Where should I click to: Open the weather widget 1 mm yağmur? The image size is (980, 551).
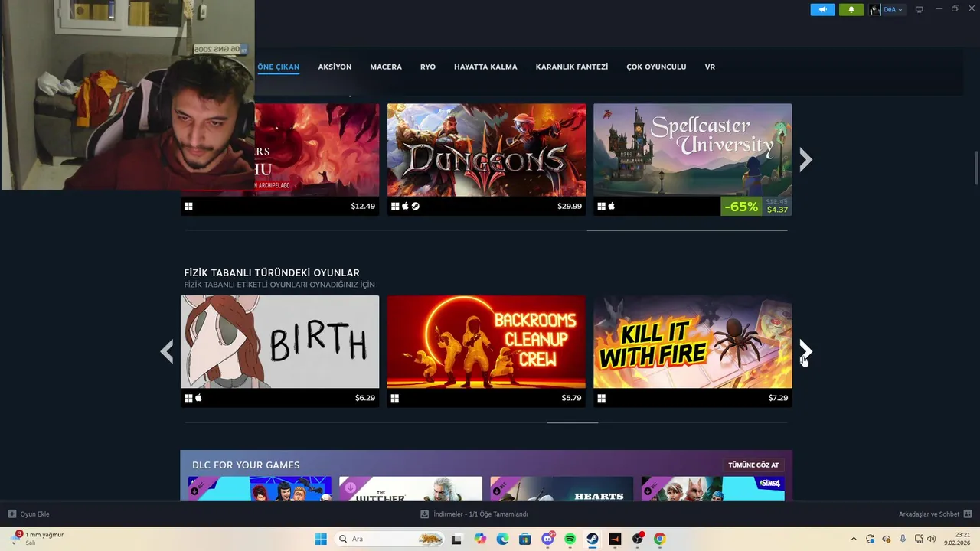pos(37,539)
